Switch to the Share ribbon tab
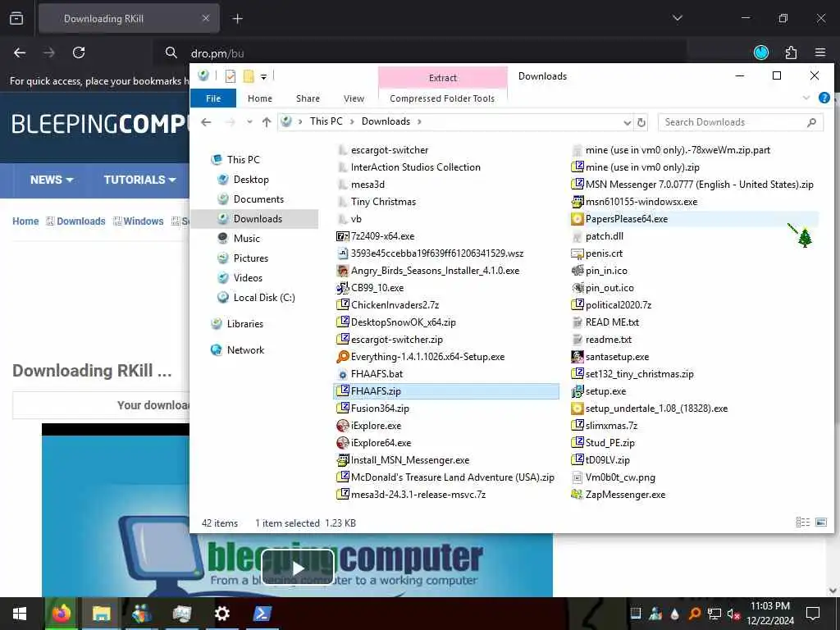Viewport: 840px width, 630px height. (308, 98)
